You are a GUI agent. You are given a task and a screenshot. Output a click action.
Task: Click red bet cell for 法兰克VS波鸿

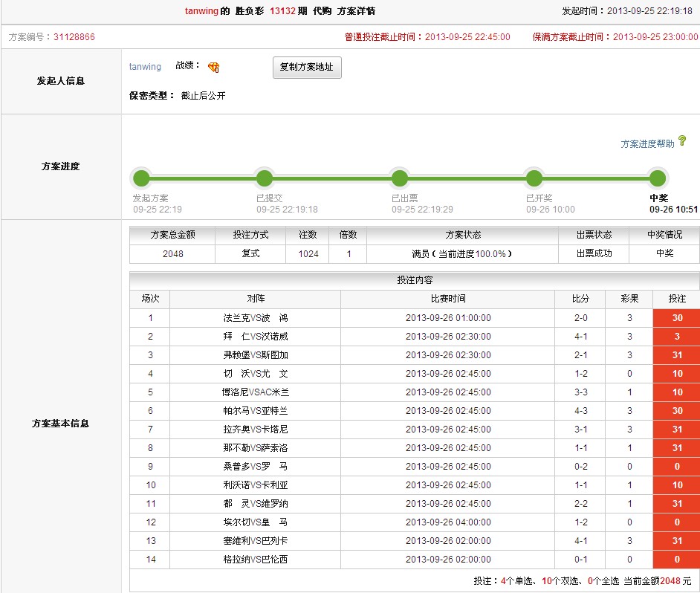(676, 318)
